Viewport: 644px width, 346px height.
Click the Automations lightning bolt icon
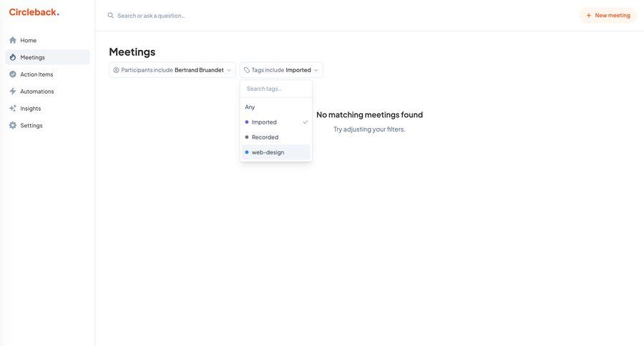pyautogui.click(x=13, y=92)
